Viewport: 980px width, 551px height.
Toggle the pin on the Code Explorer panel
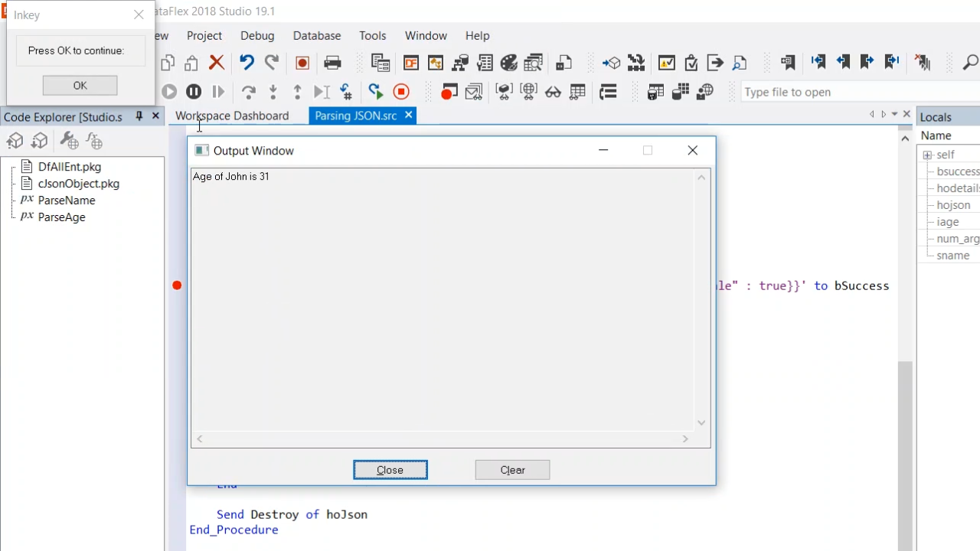click(x=139, y=116)
